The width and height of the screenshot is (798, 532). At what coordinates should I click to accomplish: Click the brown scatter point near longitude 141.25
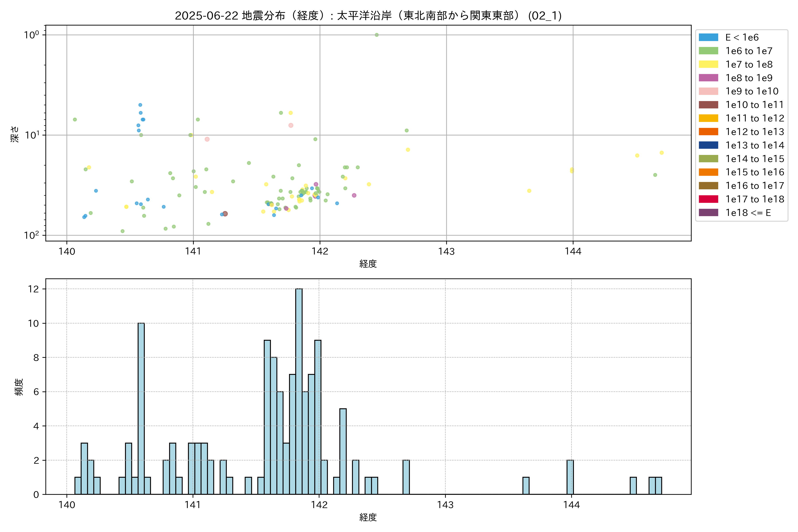(x=225, y=214)
